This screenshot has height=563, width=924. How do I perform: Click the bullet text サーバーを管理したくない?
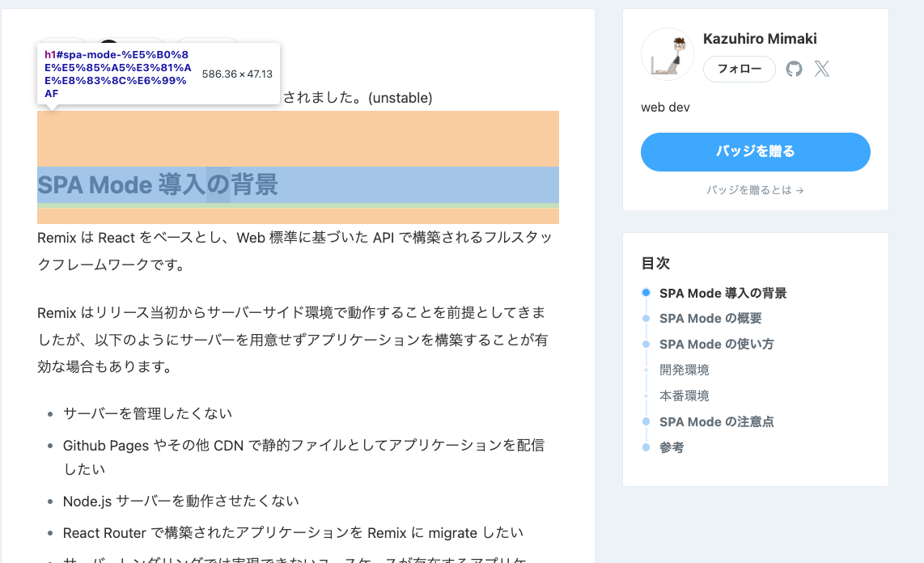(147, 414)
